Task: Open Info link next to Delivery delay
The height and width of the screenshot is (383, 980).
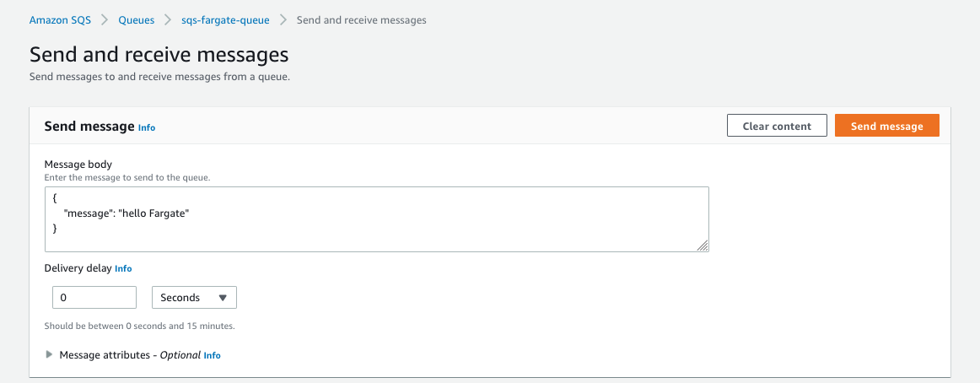Action: (x=124, y=268)
